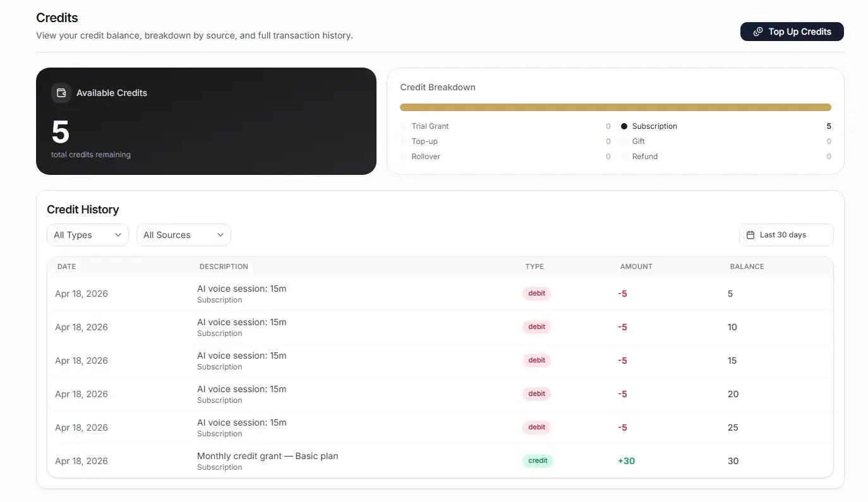868x502 pixels.
Task: Click the date in the Monthly credit grant row
Action: click(x=81, y=461)
